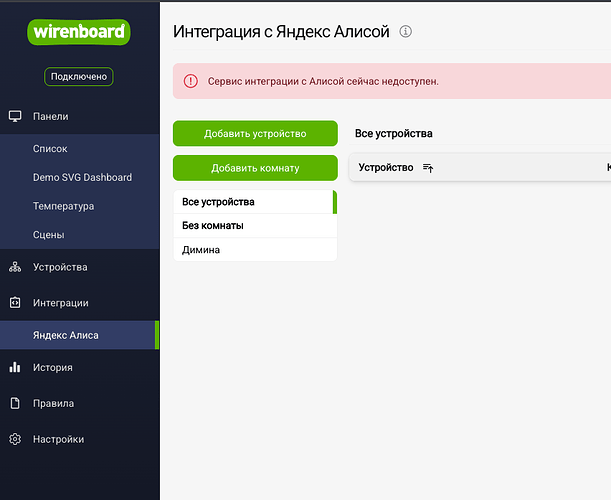Click the service unavailable alert message

click(x=323, y=81)
